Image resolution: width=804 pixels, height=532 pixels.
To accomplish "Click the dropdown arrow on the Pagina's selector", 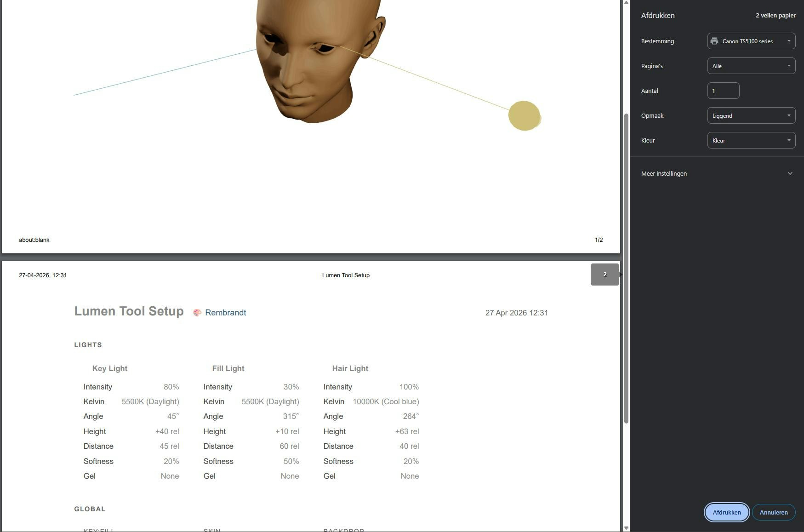I will [789, 66].
